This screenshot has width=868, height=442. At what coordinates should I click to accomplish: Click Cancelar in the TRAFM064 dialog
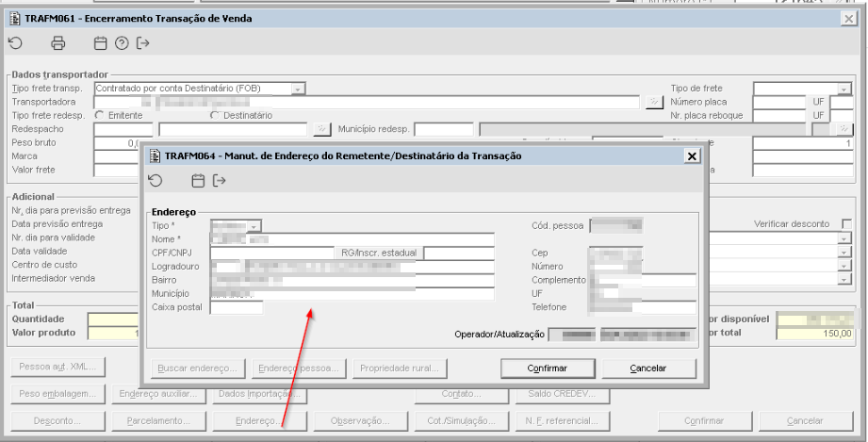point(648,368)
